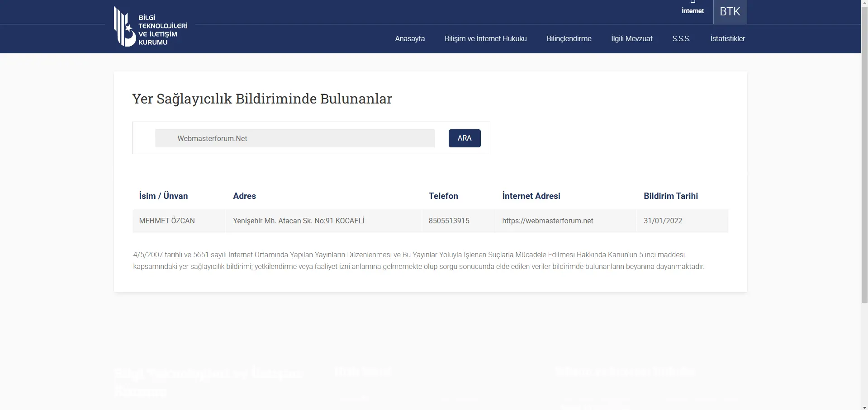Click the scrollbar down arrow
This screenshot has height=410, width=868.
(864, 407)
